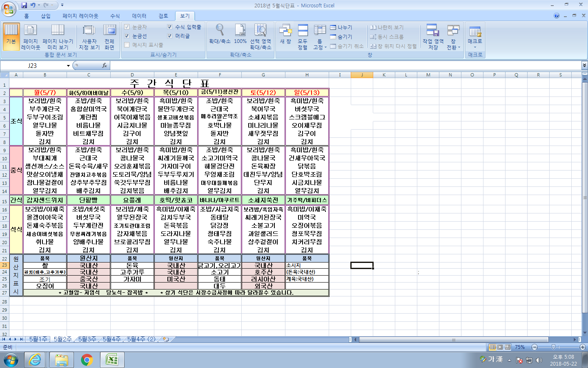Click the zoom slider in status bar
The height and width of the screenshot is (368, 588).
pos(553,347)
